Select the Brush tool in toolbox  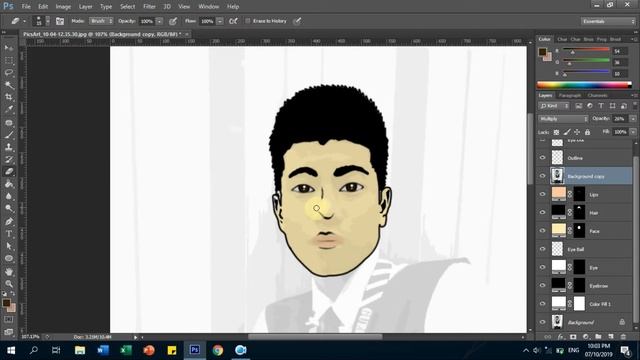[9, 134]
